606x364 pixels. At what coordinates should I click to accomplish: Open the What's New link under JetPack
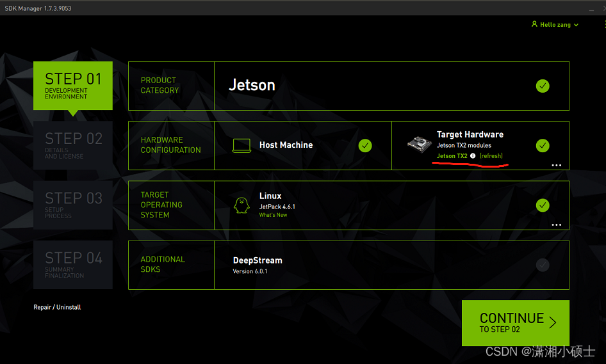[273, 215]
